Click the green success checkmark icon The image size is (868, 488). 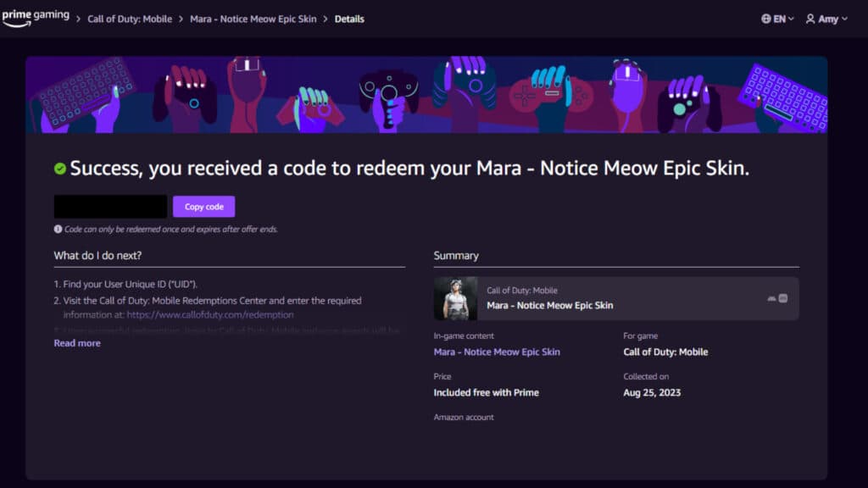tap(58, 168)
